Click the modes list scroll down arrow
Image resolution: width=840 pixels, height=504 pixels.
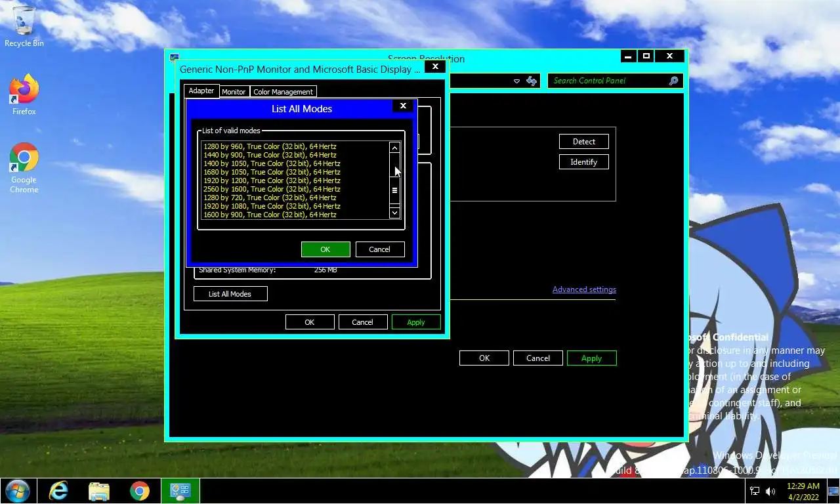[394, 213]
